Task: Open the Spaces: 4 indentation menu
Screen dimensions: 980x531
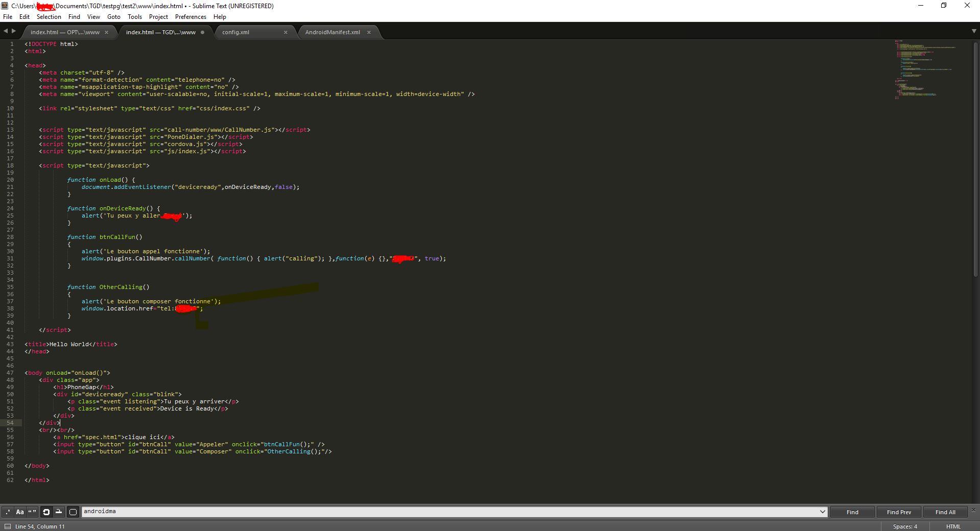Action: 905,526
